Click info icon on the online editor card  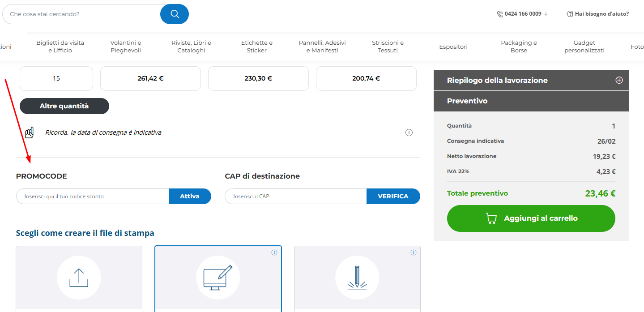[x=274, y=252]
